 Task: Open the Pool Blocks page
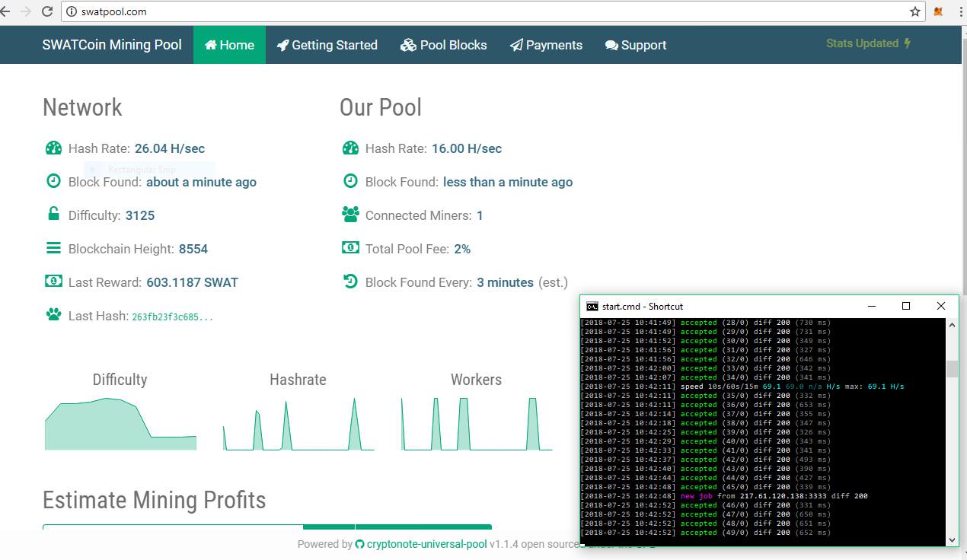(443, 45)
